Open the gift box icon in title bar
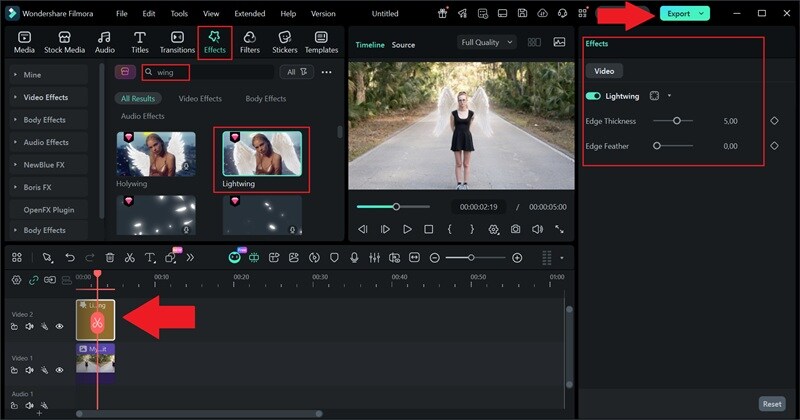800x420 pixels. (x=442, y=13)
